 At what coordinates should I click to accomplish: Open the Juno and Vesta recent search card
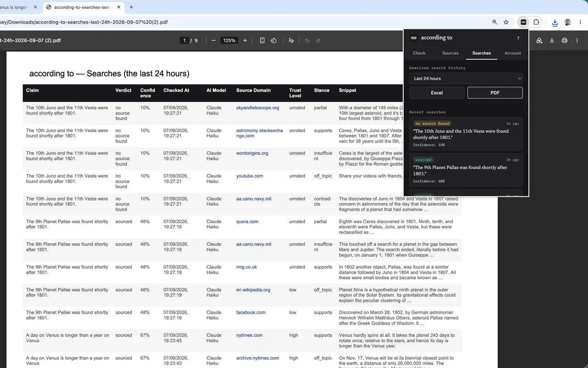click(x=466, y=134)
